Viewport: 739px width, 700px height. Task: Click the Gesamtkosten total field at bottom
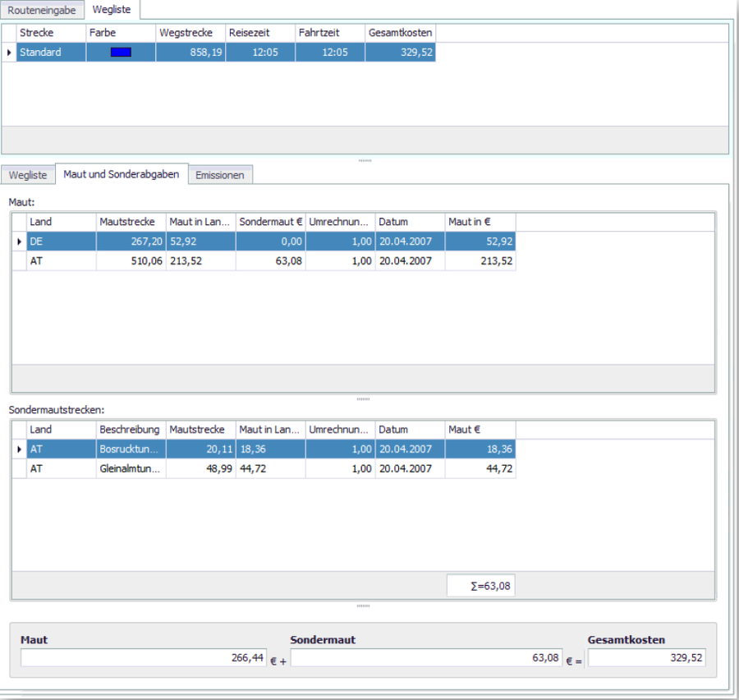pos(645,658)
